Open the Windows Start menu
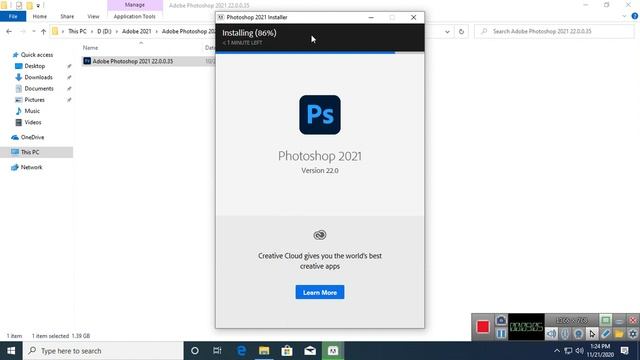Image resolution: width=640 pixels, height=360 pixels. [x=11, y=351]
